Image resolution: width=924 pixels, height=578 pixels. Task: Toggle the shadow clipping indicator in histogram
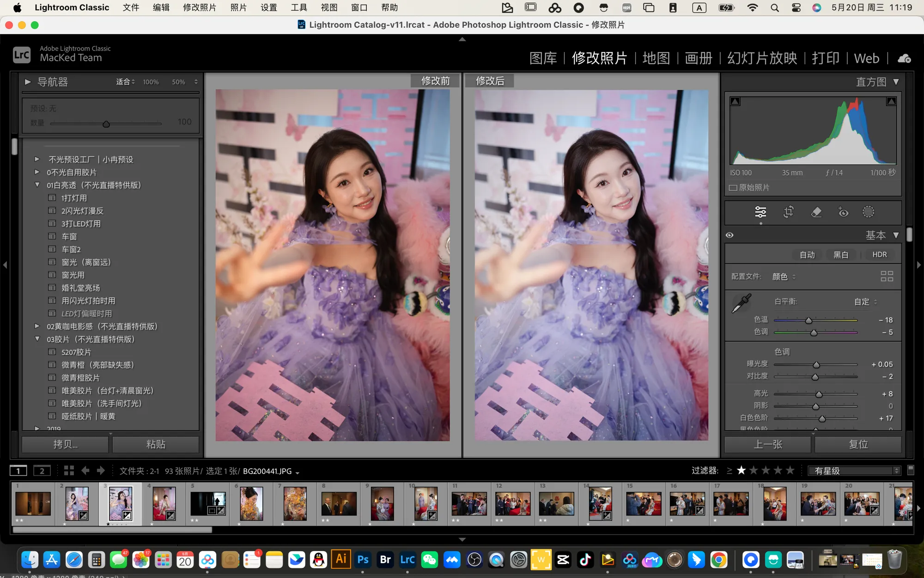pyautogui.click(x=735, y=101)
